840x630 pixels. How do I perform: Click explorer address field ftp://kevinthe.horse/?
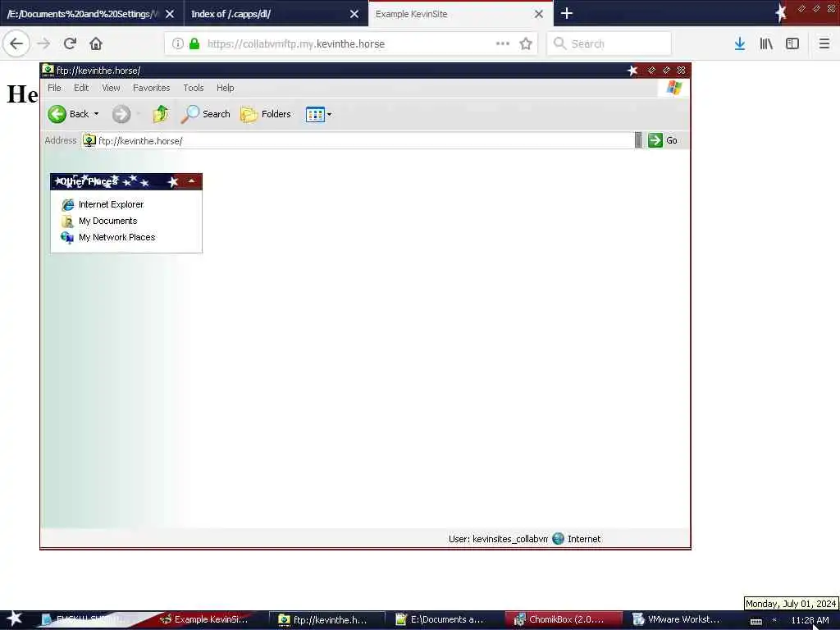click(358, 140)
